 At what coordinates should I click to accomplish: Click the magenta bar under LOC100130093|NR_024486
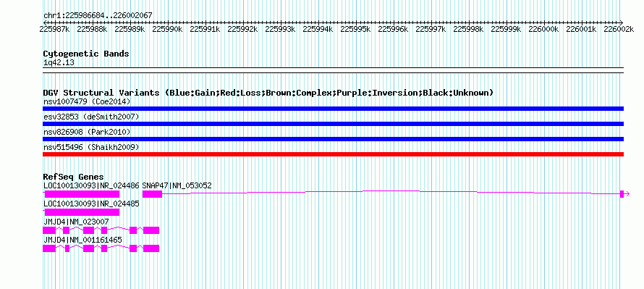(x=82, y=194)
